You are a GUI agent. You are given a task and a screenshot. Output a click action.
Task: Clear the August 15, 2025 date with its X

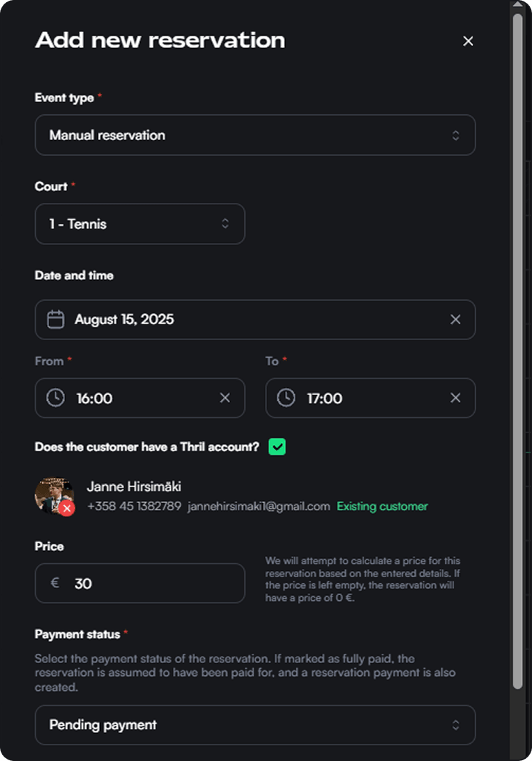pyautogui.click(x=456, y=319)
